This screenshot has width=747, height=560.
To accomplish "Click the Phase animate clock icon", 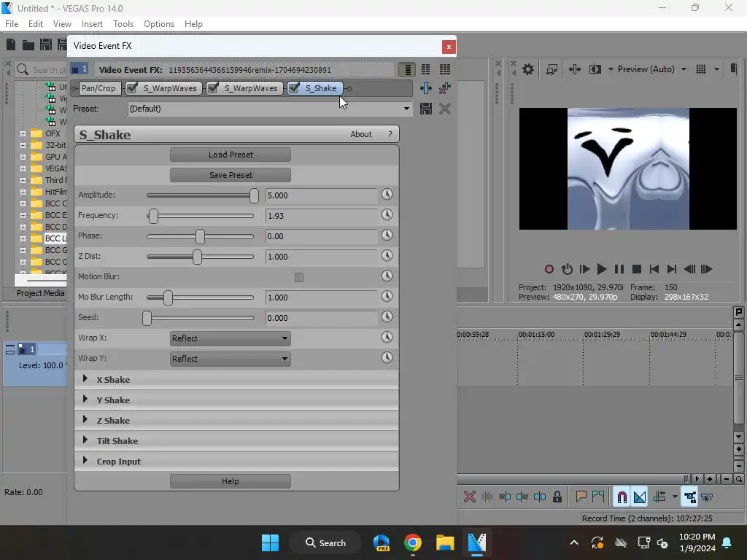I will [387, 236].
